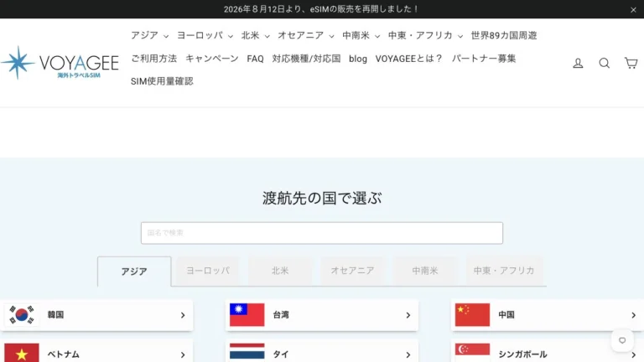Click the Taiwan flag icon

click(x=247, y=315)
